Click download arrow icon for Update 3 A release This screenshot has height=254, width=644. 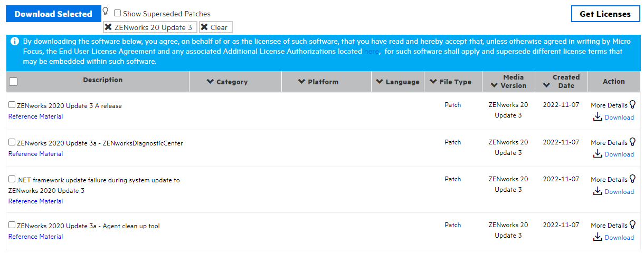(598, 116)
